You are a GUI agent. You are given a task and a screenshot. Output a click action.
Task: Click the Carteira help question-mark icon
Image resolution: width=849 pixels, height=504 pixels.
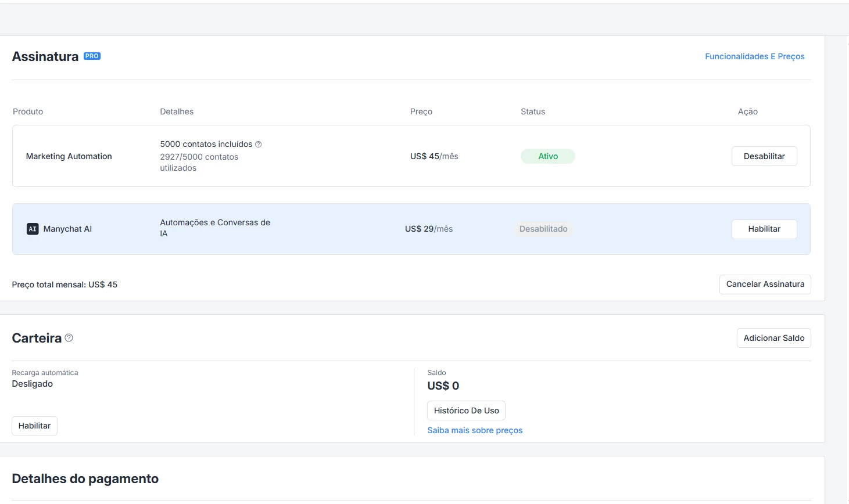pos(69,338)
